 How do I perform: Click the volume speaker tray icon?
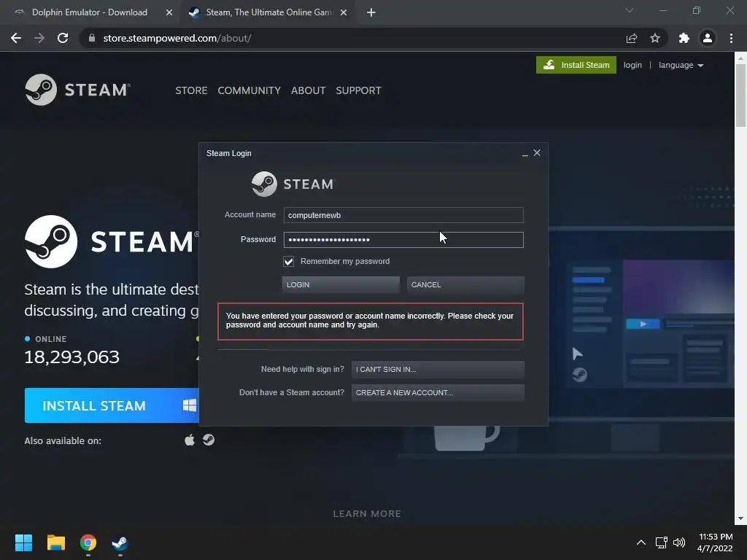(x=679, y=542)
